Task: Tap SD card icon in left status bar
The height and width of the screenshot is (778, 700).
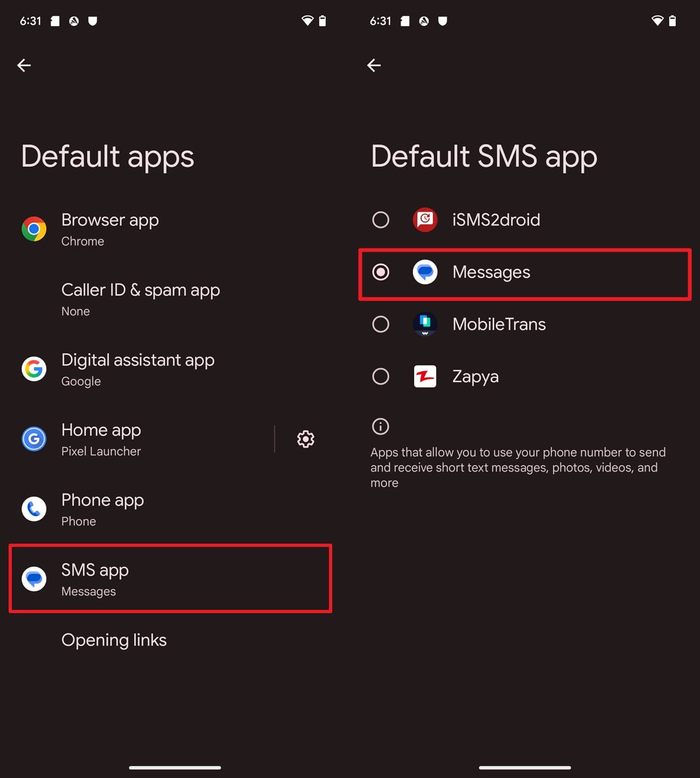Action: pos(55,21)
